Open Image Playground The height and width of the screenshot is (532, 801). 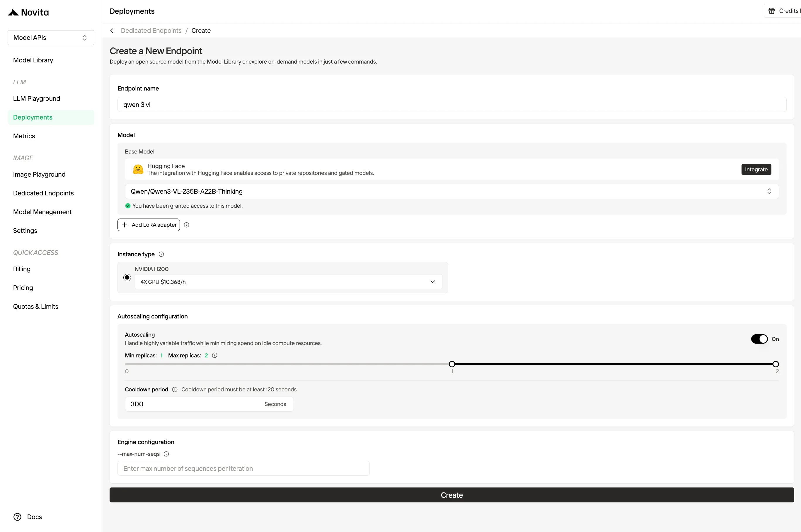click(39, 174)
